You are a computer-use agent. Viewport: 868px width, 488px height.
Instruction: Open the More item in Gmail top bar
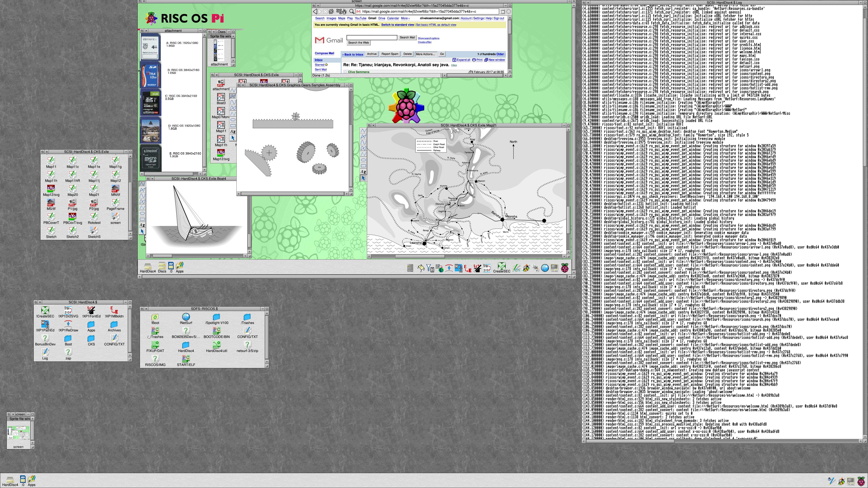point(405,18)
